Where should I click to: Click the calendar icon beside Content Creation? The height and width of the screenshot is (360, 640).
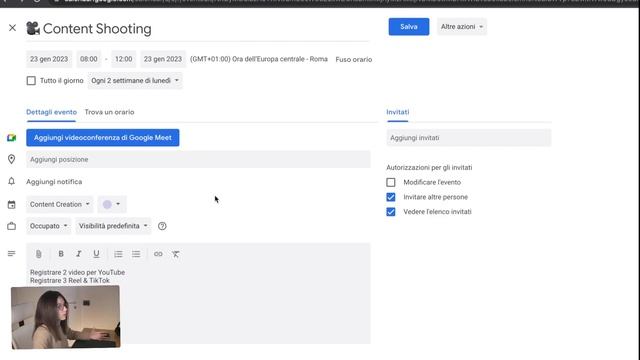click(x=11, y=204)
